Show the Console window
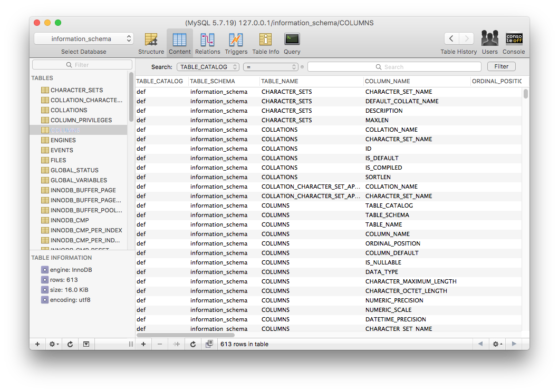Image resolution: width=559 pixels, height=392 pixels. point(514,43)
